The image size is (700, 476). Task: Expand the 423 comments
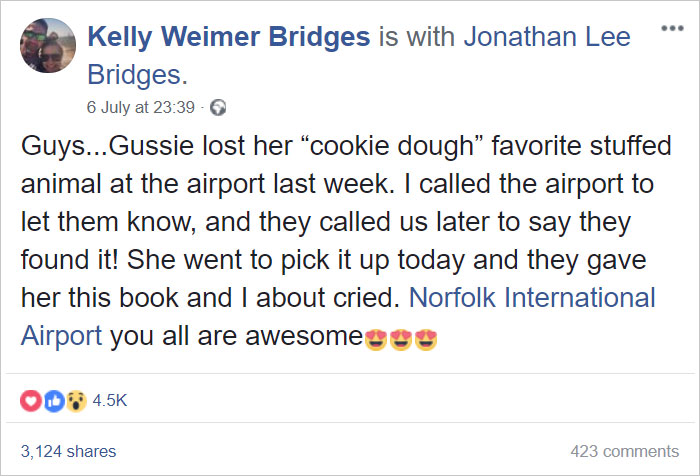pyautogui.click(x=625, y=451)
